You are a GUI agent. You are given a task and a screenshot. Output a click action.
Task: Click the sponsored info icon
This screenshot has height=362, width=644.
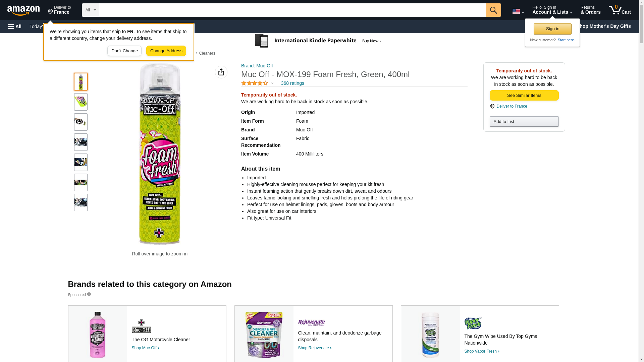coord(89,294)
